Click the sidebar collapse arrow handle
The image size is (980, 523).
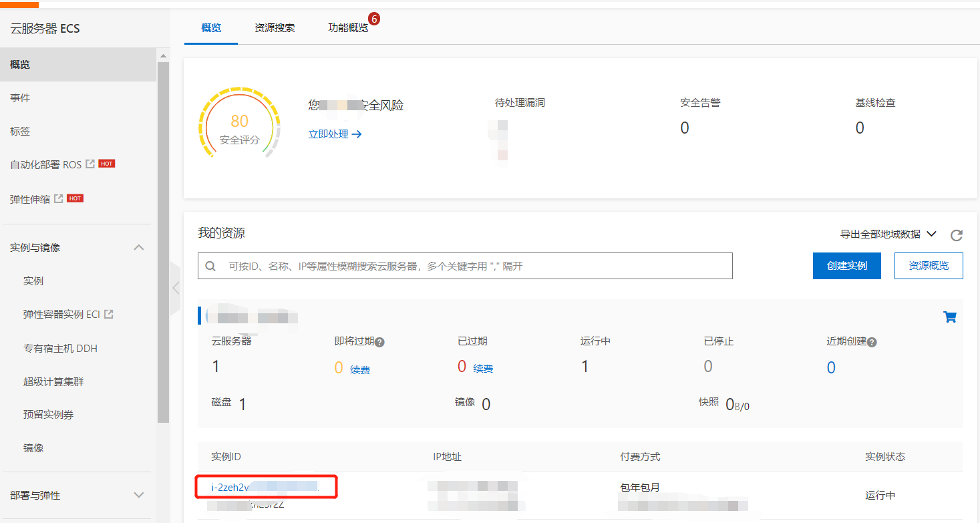pos(176,289)
